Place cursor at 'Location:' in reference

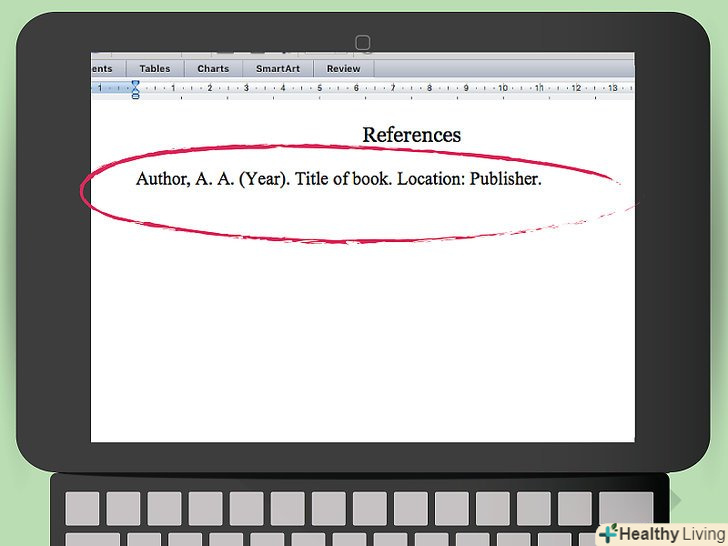pyautogui.click(x=429, y=181)
